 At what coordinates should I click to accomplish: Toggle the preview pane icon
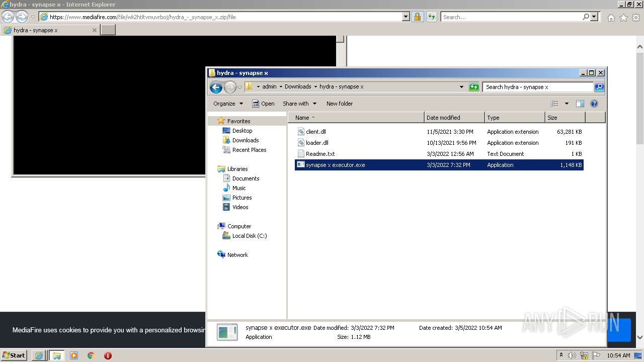click(580, 104)
